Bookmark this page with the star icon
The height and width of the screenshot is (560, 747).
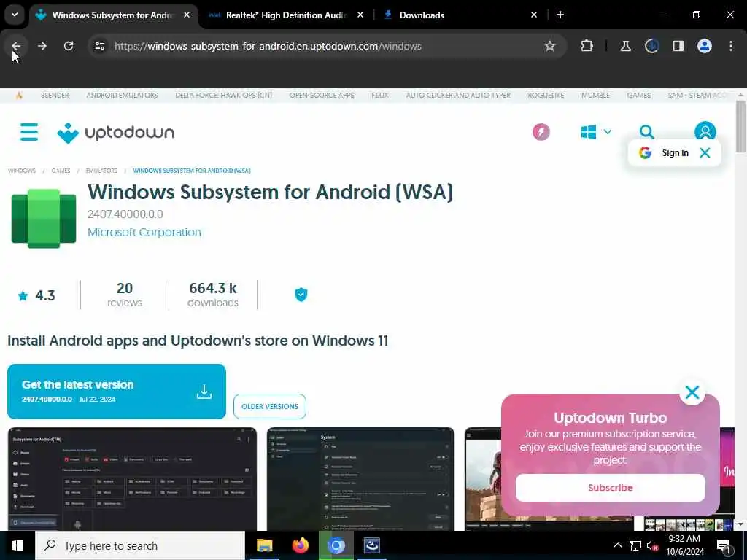[x=550, y=46]
